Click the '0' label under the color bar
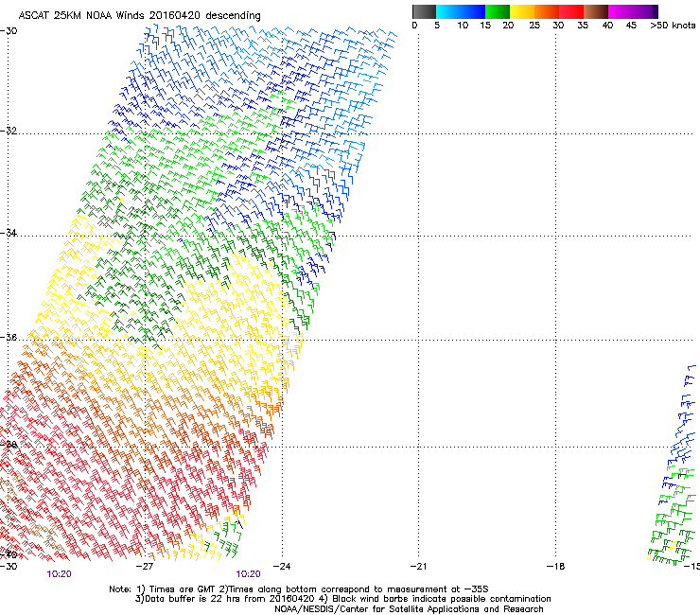The image size is (700, 615). point(414,26)
